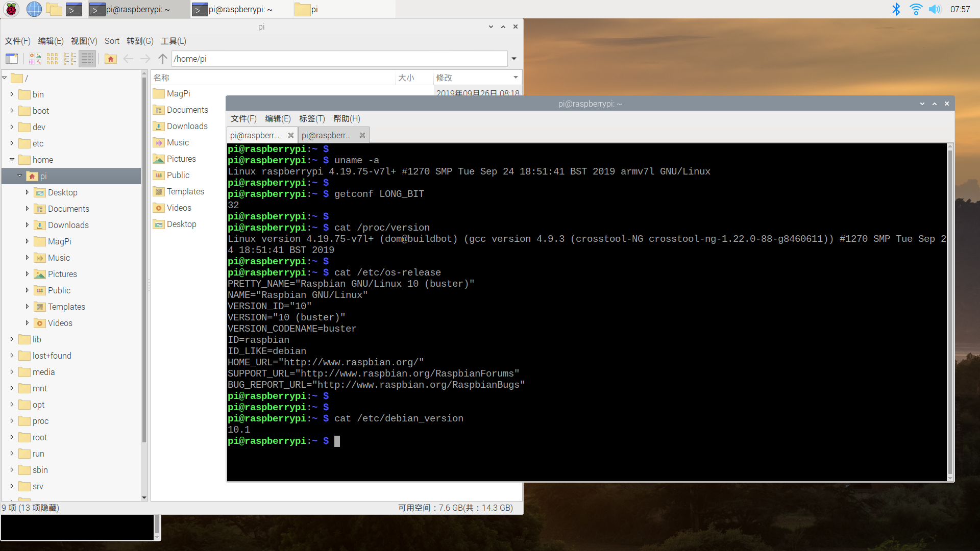
Task: Open terminal 标签(T) menu
Action: pyautogui.click(x=312, y=118)
